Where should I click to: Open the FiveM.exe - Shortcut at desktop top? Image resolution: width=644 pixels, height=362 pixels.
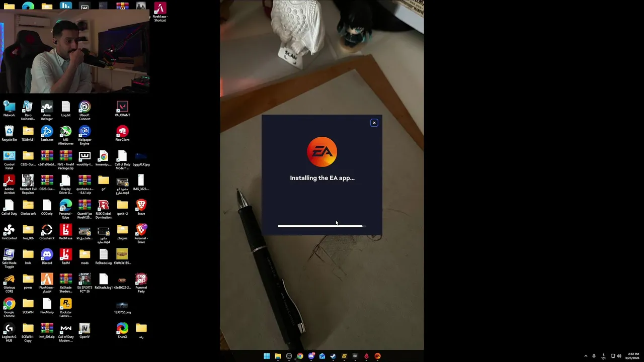160,12
